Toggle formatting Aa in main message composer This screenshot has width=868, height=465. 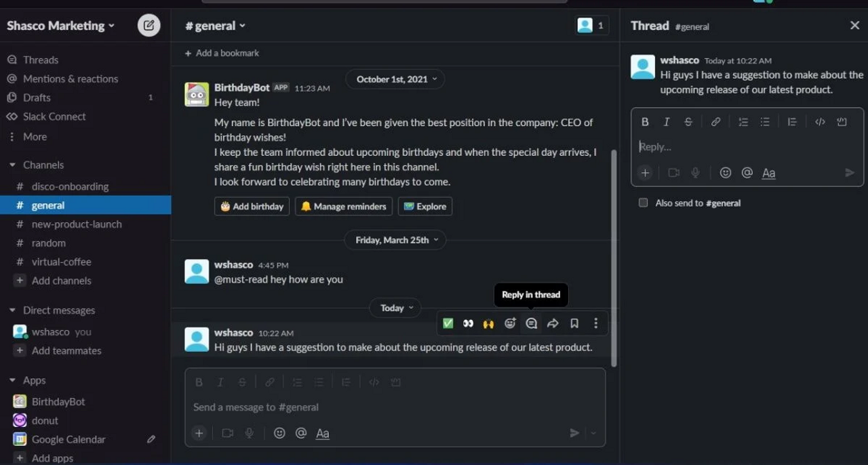click(x=323, y=433)
